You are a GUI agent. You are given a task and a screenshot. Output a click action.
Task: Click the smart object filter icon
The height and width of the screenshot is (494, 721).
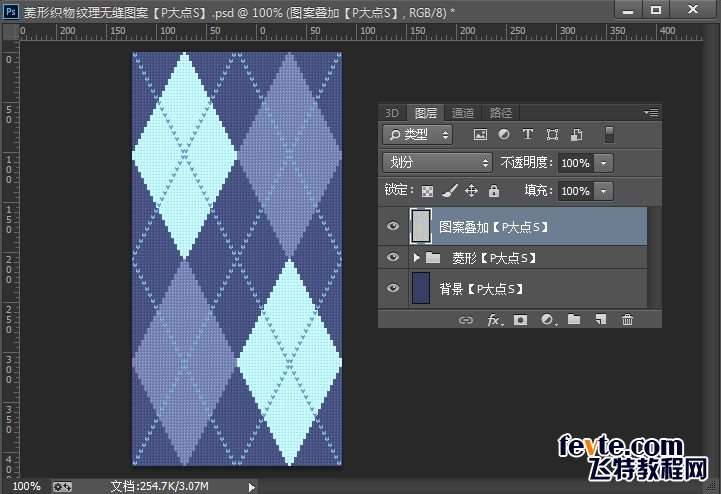577,135
